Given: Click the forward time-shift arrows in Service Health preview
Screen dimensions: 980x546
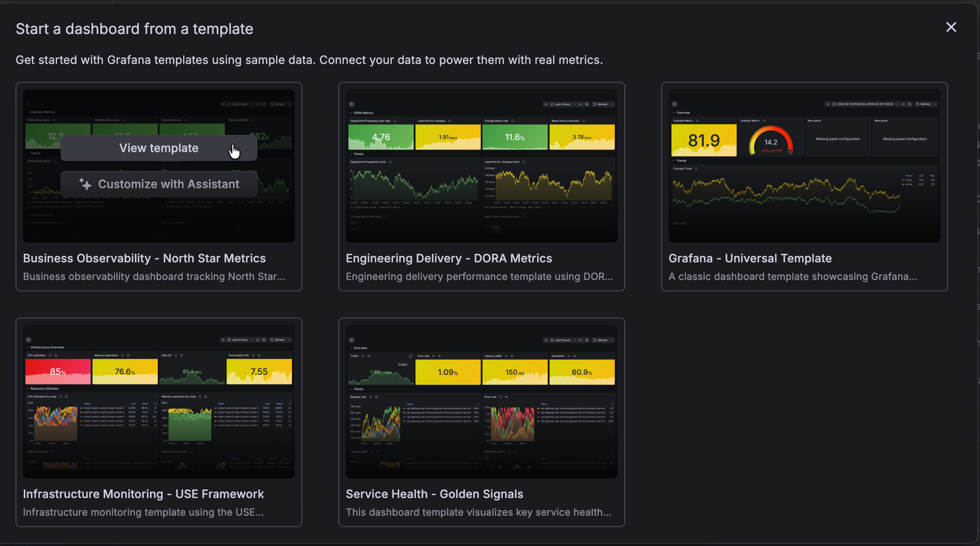Looking at the screenshot, I should (581, 340).
